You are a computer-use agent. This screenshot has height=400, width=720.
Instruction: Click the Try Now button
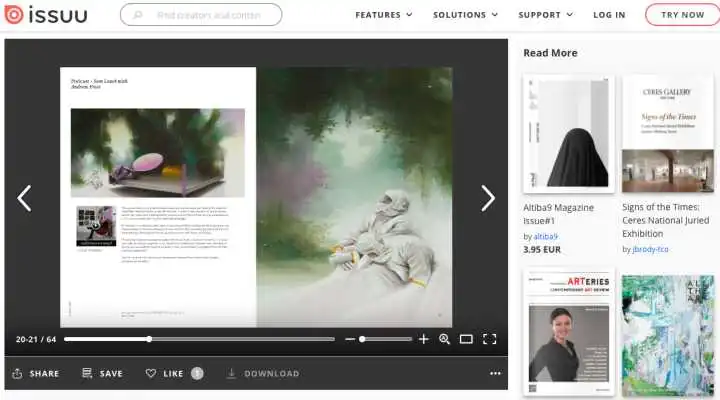click(x=682, y=15)
